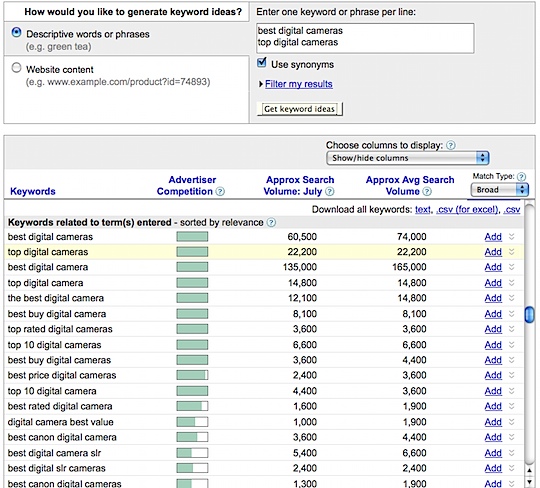Sort by Keywords column header
540x488 pixels.
33,191
